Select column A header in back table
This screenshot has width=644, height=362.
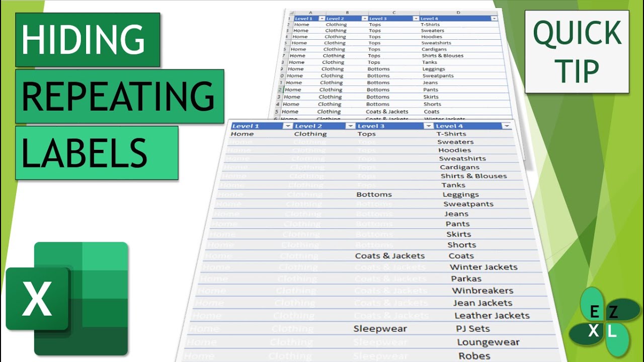coord(310,13)
